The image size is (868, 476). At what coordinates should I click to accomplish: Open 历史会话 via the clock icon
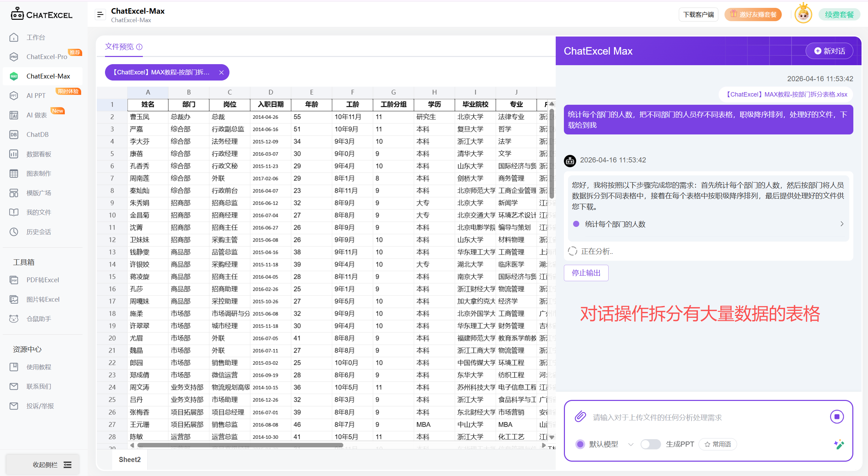[x=14, y=232]
